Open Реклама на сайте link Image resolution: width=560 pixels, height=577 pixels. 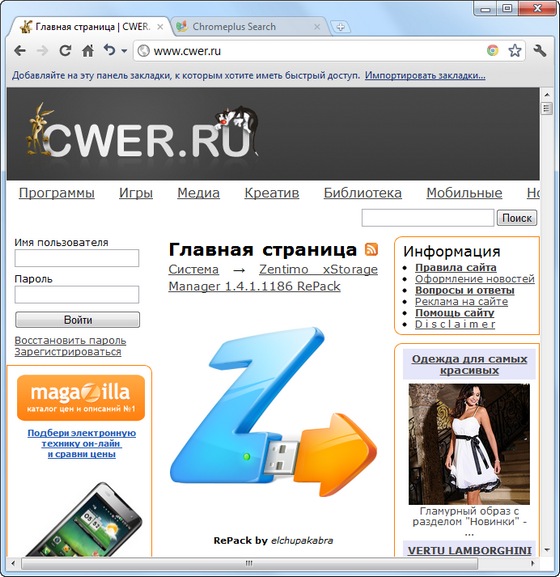click(x=461, y=302)
